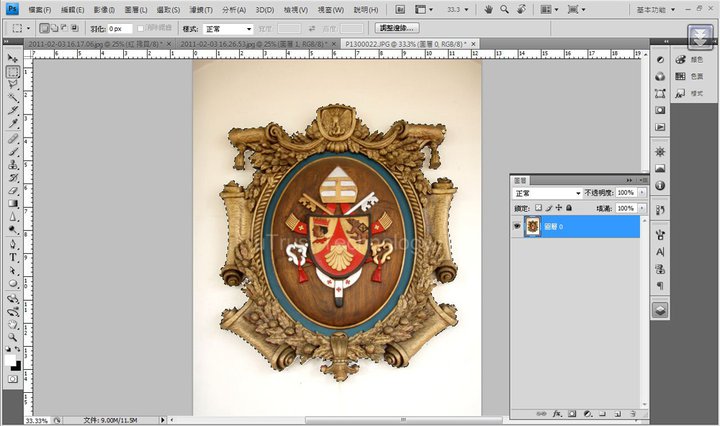Select the Eyedropper tool
The image size is (720, 426).
(12, 123)
